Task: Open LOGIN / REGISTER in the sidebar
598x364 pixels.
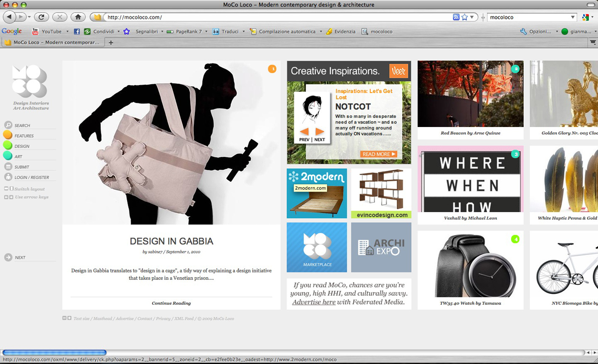Action: [x=26, y=177]
